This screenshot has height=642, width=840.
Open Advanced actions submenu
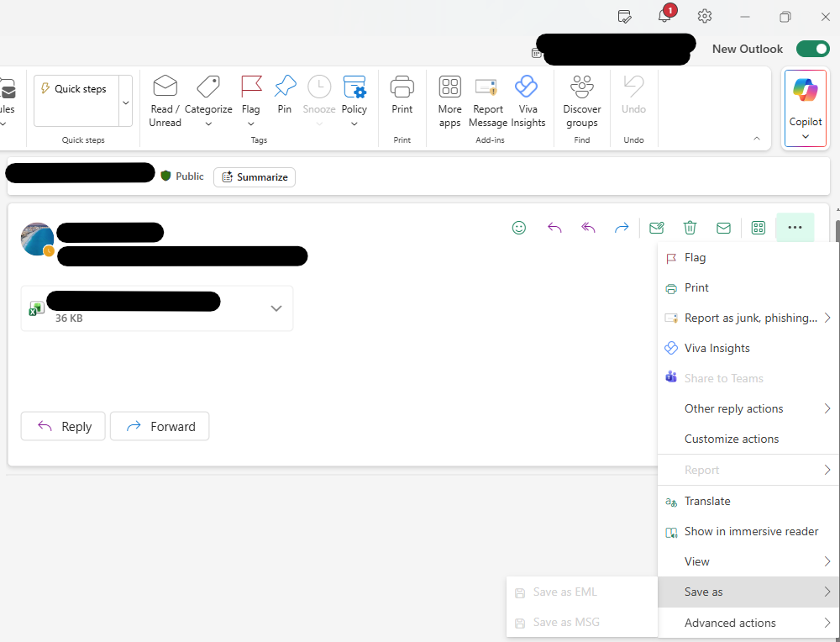[x=748, y=623]
